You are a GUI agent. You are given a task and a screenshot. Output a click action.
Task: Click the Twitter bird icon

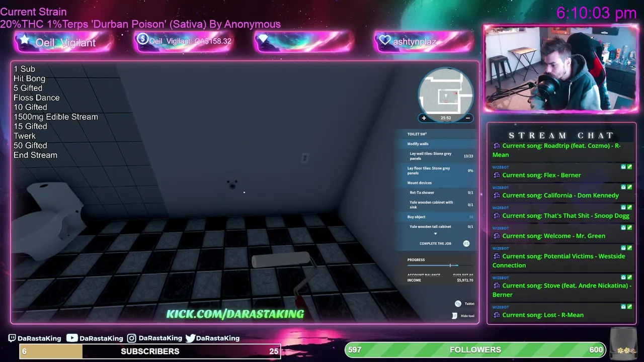[x=190, y=338]
